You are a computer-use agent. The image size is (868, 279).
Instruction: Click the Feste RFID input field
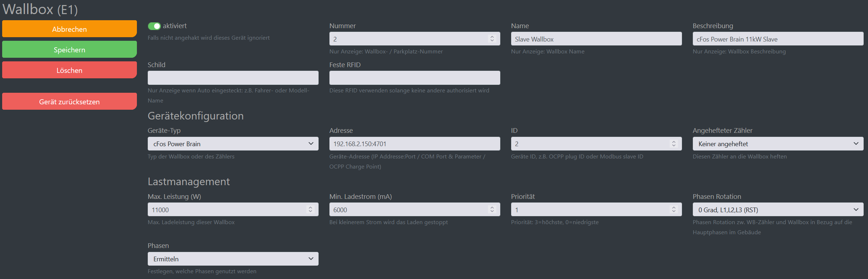(415, 78)
